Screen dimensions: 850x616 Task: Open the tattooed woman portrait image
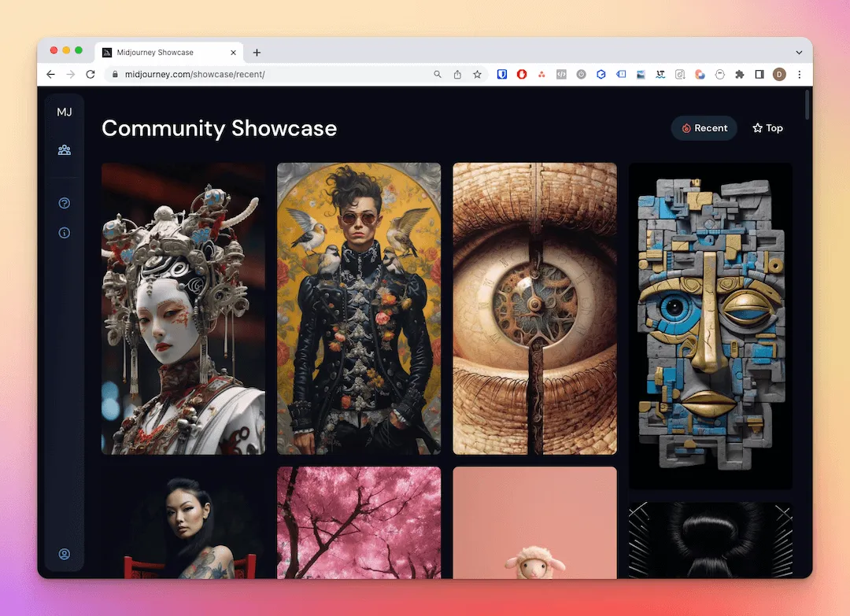coord(183,522)
